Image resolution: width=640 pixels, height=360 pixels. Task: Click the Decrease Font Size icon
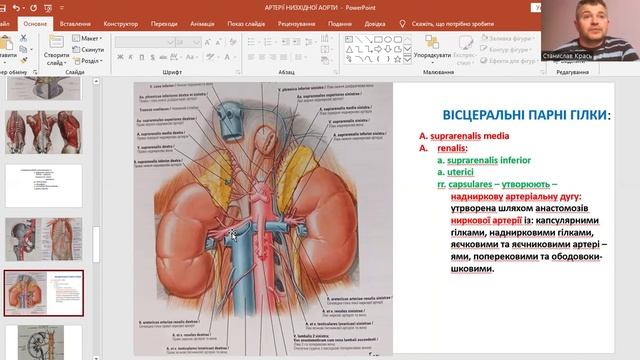pos(219,42)
